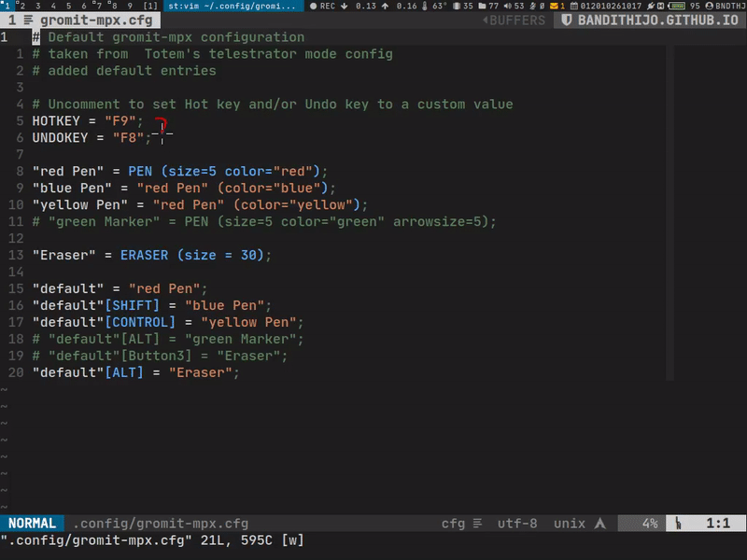This screenshot has height=560, width=747.
Task: Click the cfg filetype indicator in statusline
Action: [453, 524]
